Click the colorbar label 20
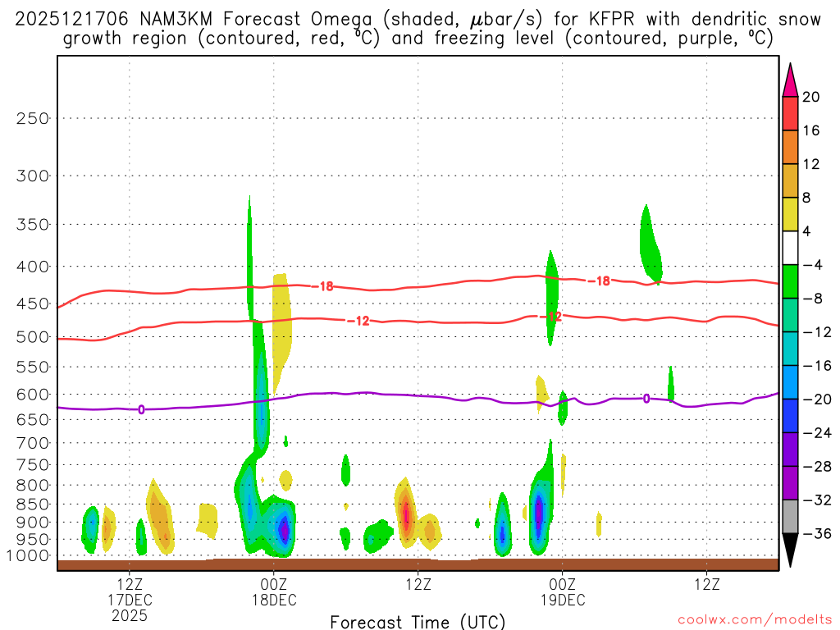Screen dimensions: 840x630 tap(811, 97)
